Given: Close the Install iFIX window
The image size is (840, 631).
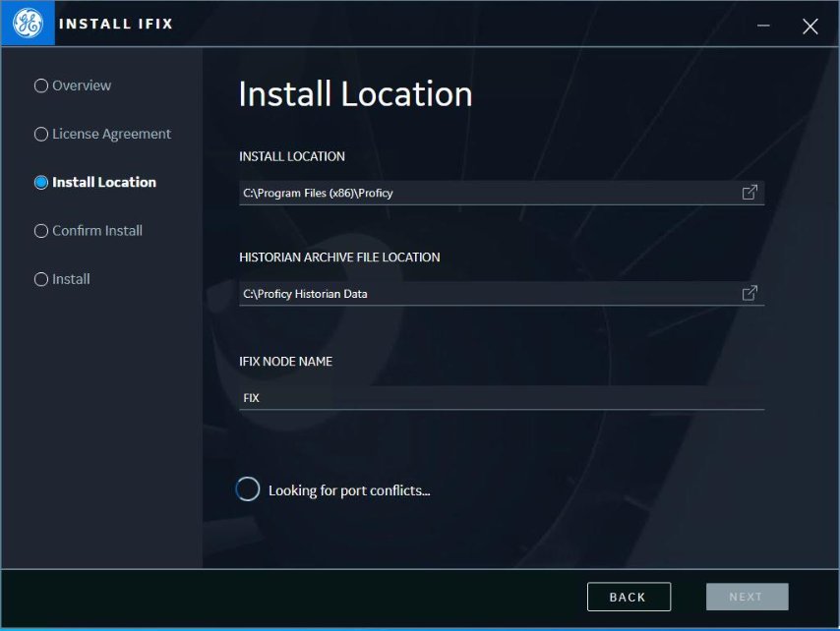Looking at the screenshot, I should [810, 26].
